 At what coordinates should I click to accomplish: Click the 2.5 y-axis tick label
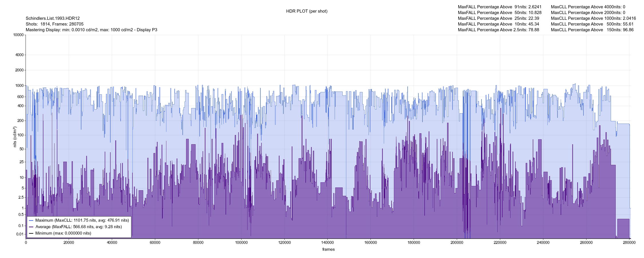click(x=21, y=198)
